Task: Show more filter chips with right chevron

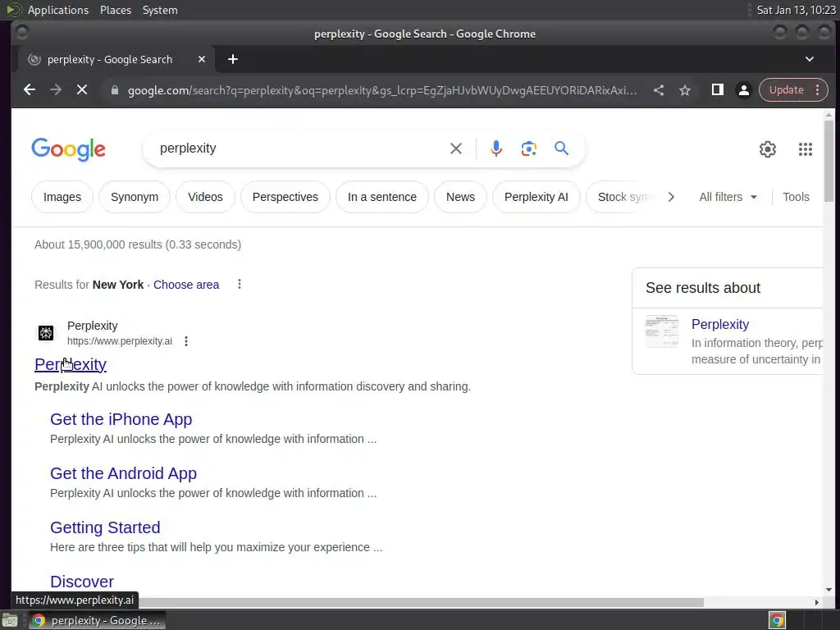Action: [x=671, y=197]
